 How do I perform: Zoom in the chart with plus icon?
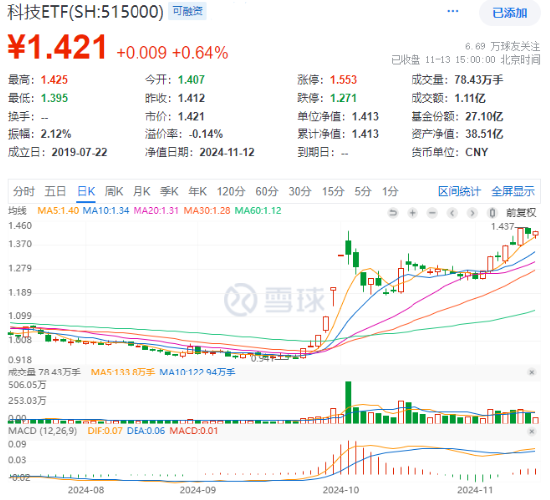412,213
